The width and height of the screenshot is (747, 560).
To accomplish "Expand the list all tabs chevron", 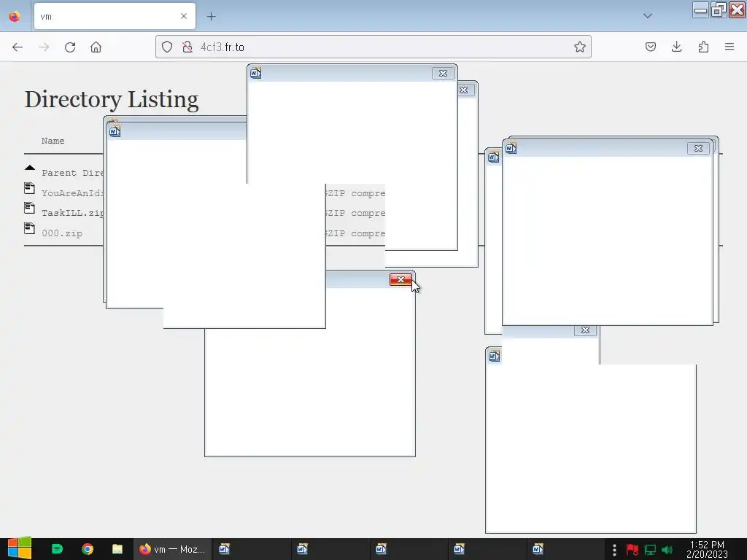I will [647, 16].
